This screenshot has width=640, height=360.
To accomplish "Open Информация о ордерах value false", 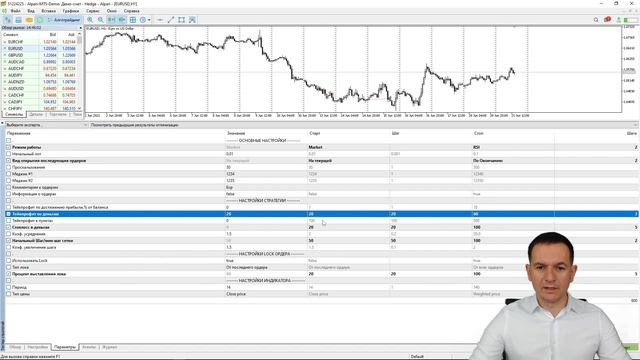I will point(230,194).
